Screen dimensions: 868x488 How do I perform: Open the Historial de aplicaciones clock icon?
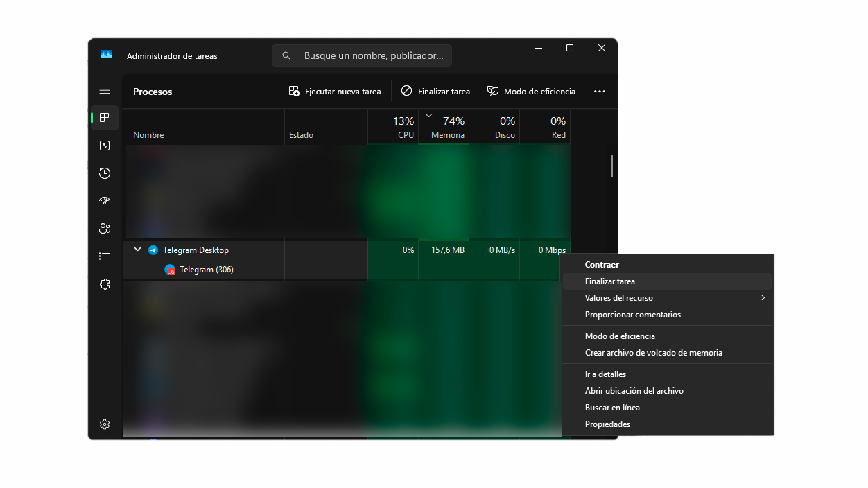click(x=105, y=173)
